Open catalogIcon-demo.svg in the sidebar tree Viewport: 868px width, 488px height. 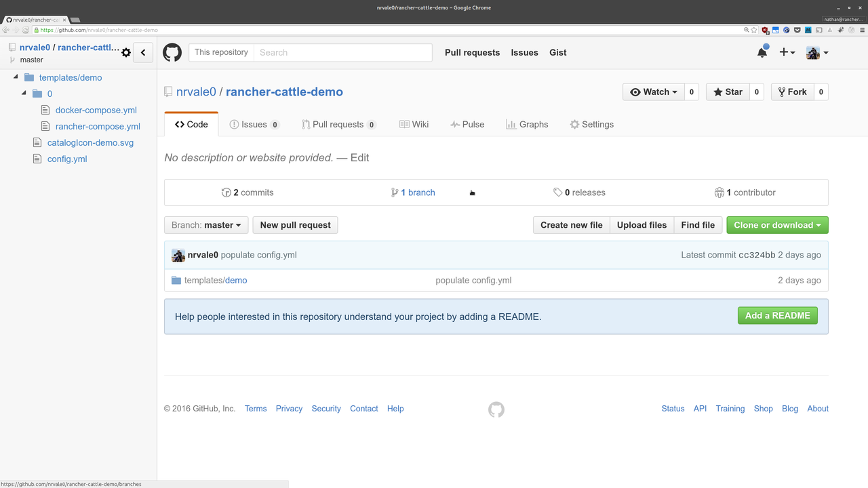pyautogui.click(x=90, y=142)
